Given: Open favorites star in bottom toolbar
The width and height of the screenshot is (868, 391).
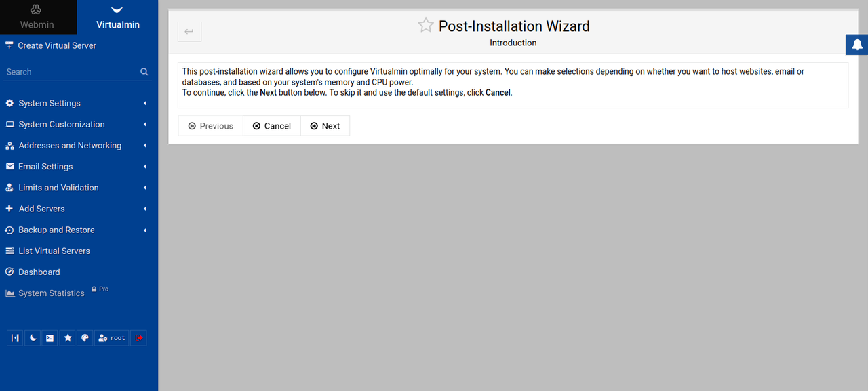Looking at the screenshot, I should coord(67,337).
